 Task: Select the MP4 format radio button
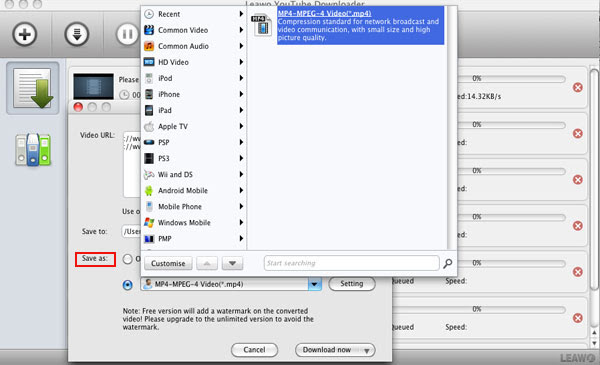point(127,285)
